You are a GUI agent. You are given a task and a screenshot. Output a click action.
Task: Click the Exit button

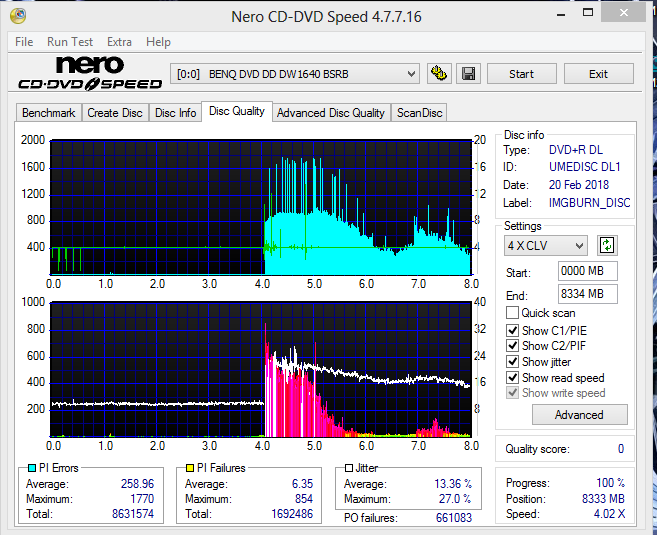[598, 74]
